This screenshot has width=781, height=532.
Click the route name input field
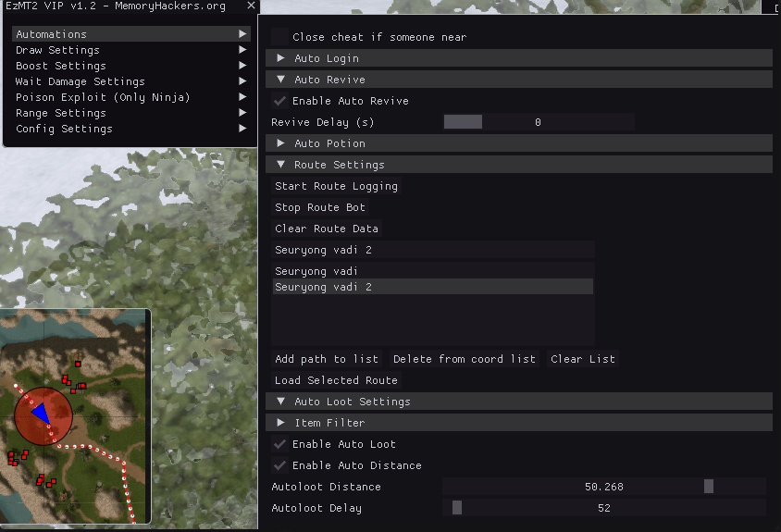pyautogui.click(x=433, y=250)
